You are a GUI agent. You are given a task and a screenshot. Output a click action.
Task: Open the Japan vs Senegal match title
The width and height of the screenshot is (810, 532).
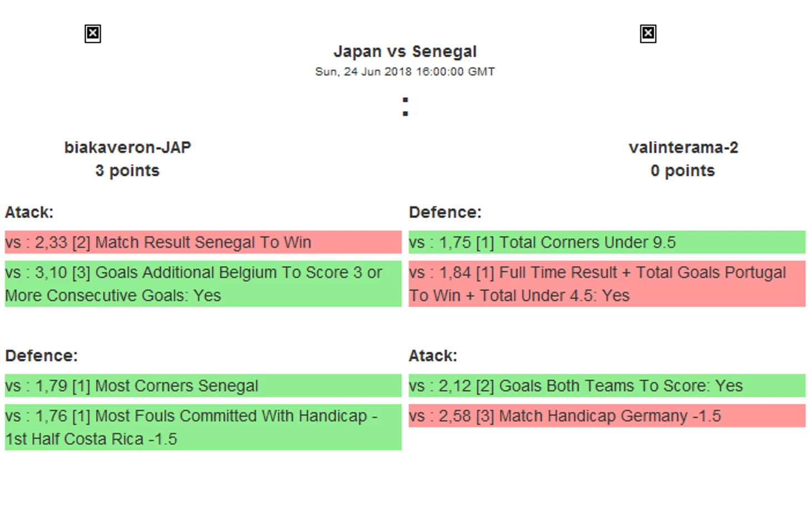405,52
